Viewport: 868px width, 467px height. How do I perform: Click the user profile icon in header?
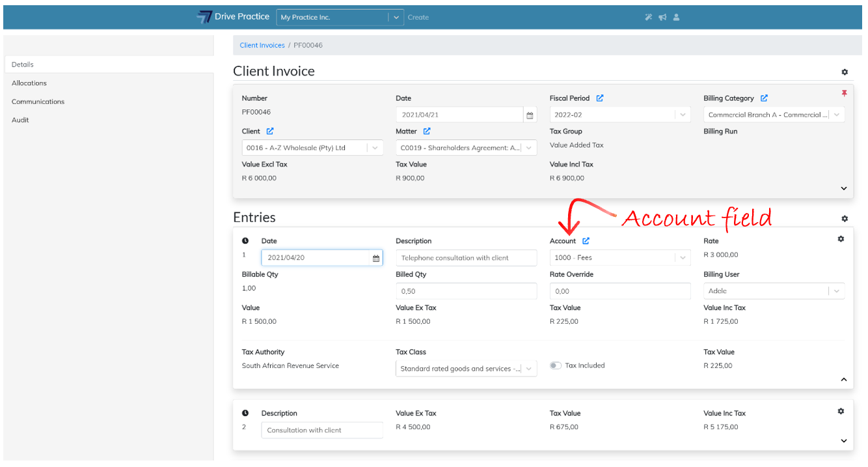(x=676, y=18)
